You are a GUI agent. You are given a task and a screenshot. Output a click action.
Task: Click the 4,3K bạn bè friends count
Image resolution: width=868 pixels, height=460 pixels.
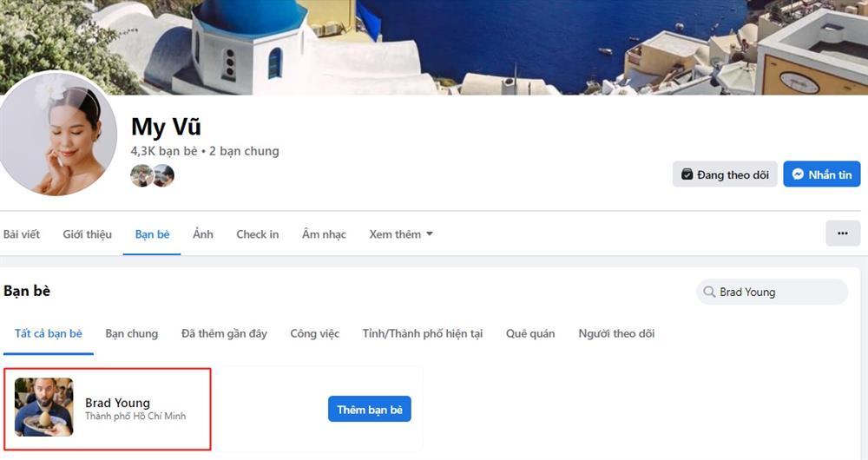[x=164, y=150]
